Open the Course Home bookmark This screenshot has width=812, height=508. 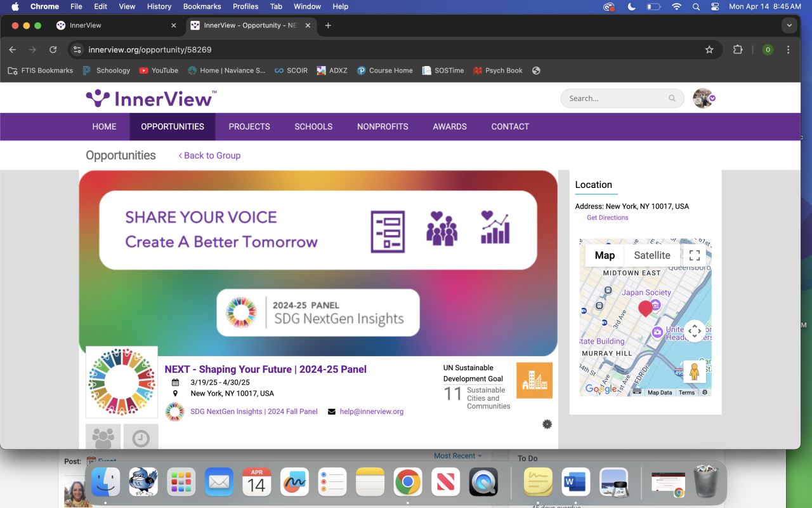(x=384, y=70)
